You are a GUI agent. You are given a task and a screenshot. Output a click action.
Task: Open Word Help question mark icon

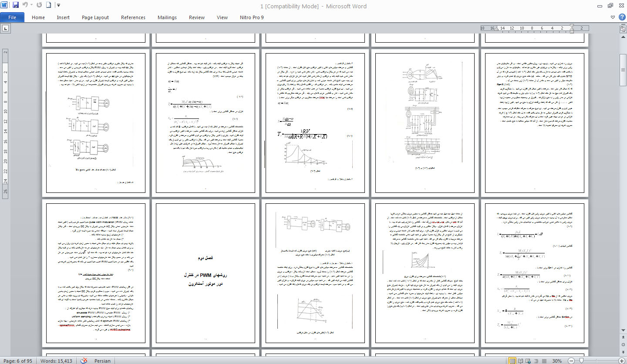pyautogui.click(x=621, y=17)
